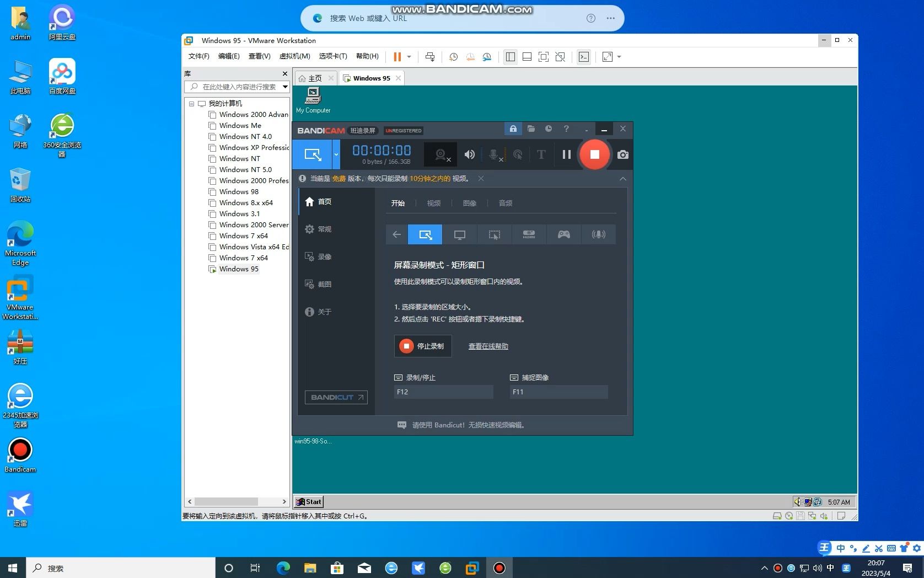Enter VMware full screen mode icon
Image resolution: width=924 pixels, height=578 pixels.
(x=544, y=57)
